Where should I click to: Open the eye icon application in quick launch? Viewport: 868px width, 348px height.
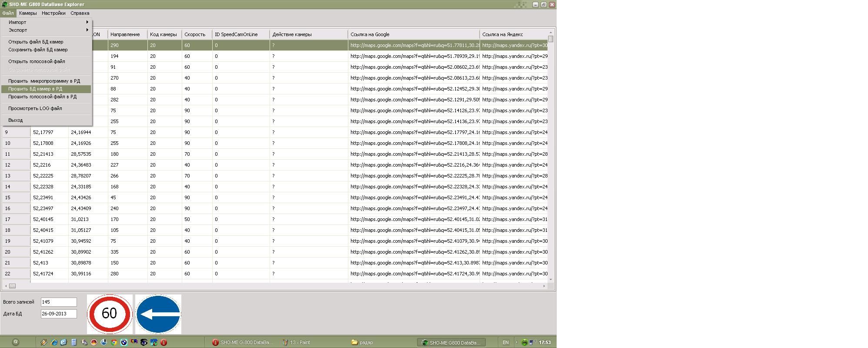[x=144, y=342]
